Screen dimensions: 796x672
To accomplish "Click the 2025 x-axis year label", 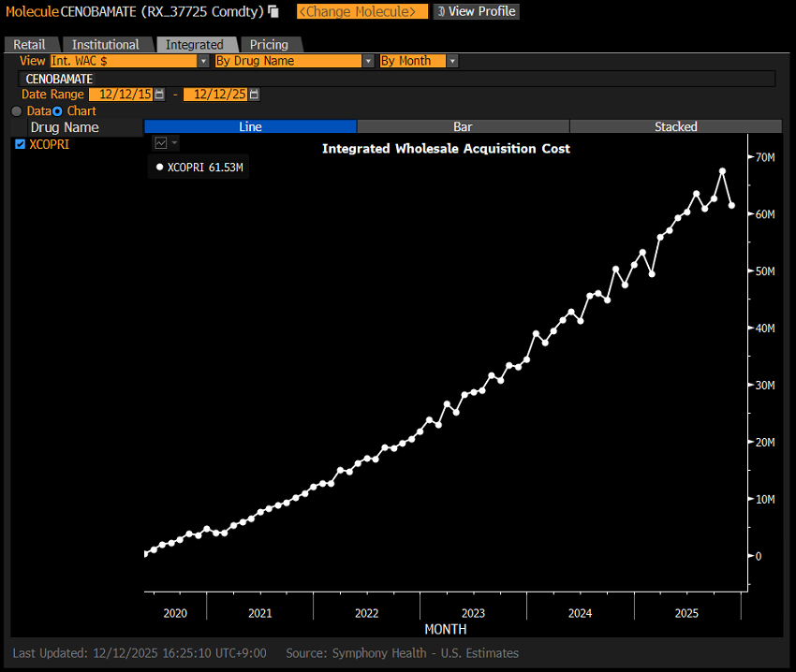I will click(x=686, y=613).
